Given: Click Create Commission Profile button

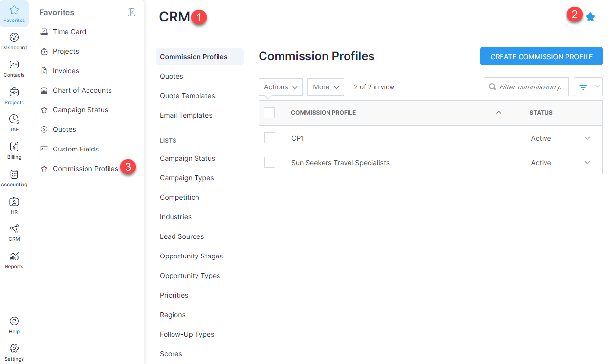Looking at the screenshot, I should point(542,57).
